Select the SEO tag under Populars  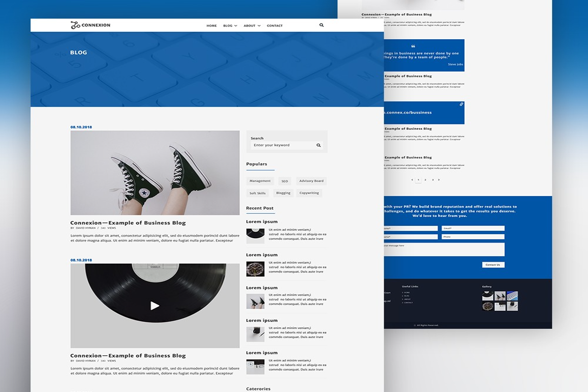tap(286, 181)
